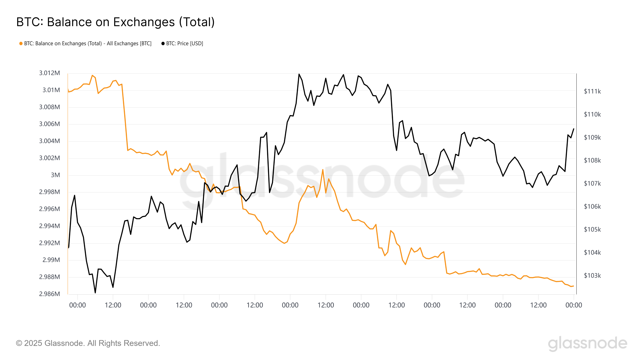Click the 3.012M left axis label

(x=50, y=73)
